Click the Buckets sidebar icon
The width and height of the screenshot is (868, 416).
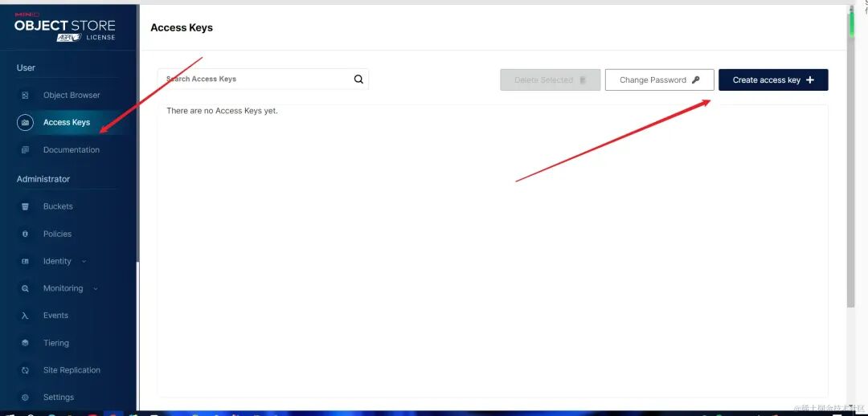click(25, 206)
